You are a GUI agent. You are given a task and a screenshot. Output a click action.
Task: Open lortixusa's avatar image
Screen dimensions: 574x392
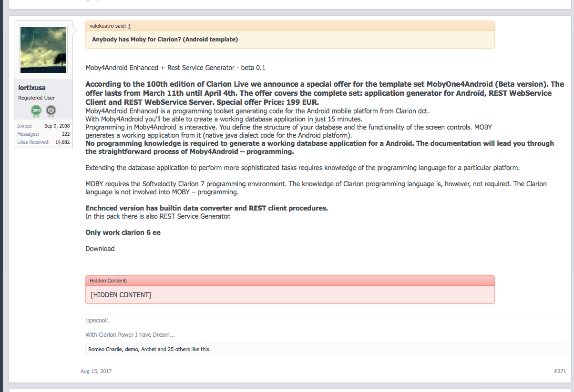43,50
